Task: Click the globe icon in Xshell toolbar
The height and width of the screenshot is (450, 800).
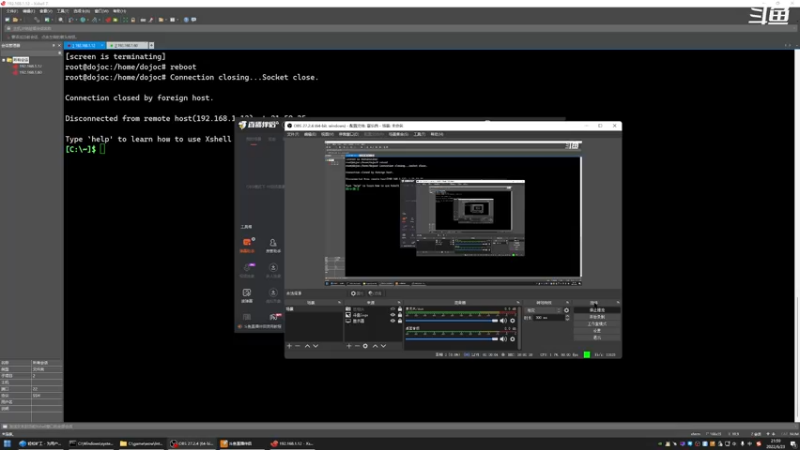Action: tap(83, 20)
